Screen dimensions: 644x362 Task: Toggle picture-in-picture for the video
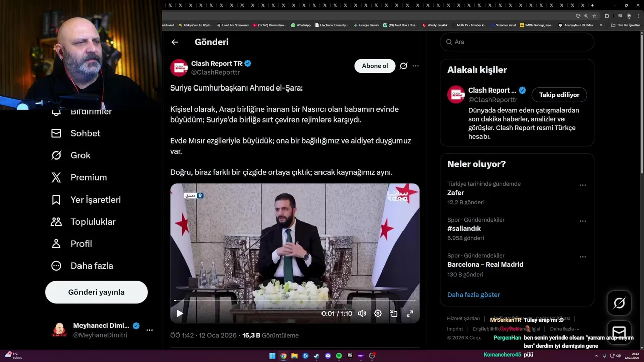pyautogui.click(x=394, y=314)
